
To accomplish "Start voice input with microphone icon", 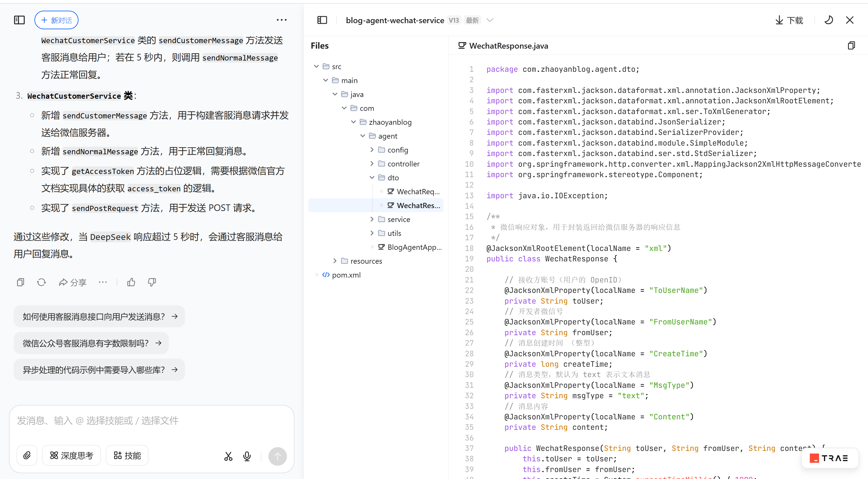I will click(x=247, y=456).
